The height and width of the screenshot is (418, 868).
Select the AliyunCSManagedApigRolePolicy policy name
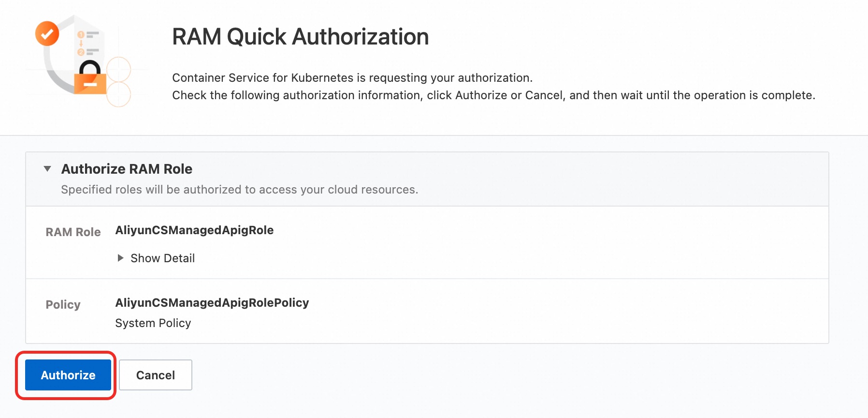tap(212, 303)
